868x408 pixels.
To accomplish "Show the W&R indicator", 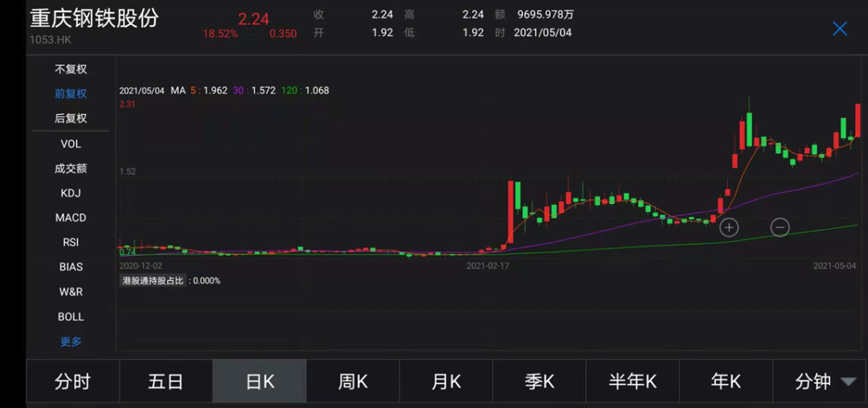I will pyautogui.click(x=71, y=292).
